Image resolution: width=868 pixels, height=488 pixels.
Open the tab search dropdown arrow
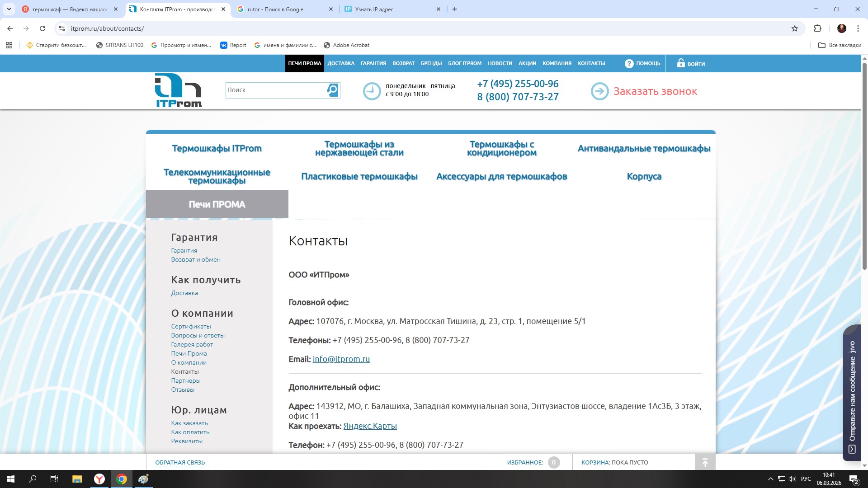coord(9,9)
